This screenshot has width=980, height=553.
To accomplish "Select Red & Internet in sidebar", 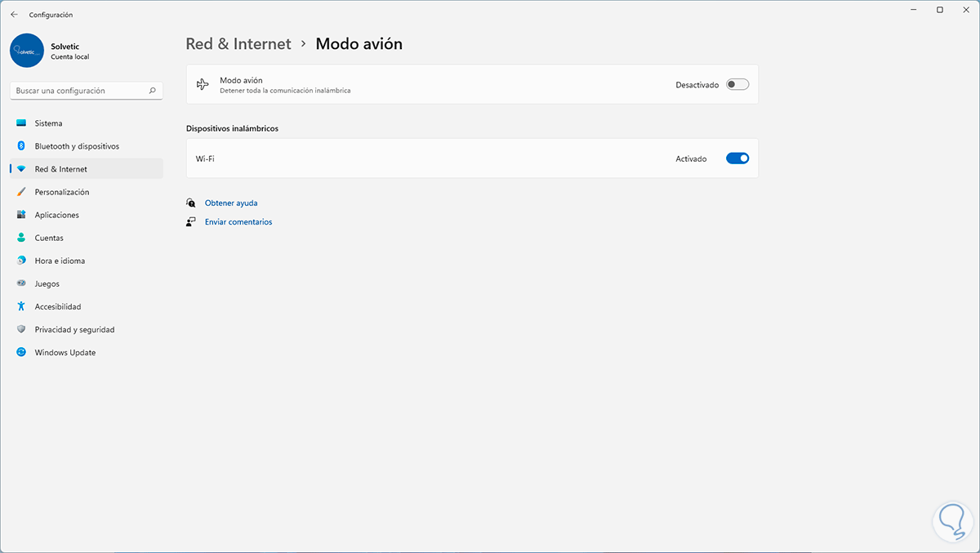I will point(60,169).
